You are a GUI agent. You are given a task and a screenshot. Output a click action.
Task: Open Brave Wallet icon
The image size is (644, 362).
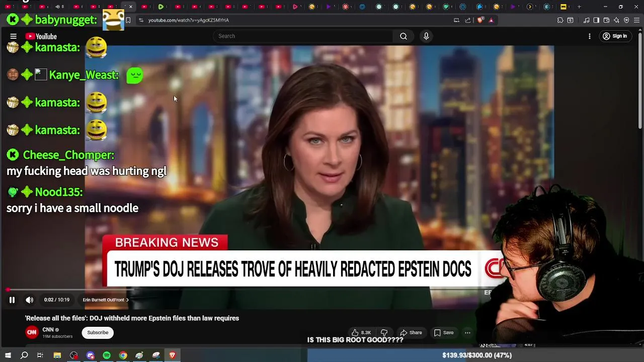[x=606, y=20]
